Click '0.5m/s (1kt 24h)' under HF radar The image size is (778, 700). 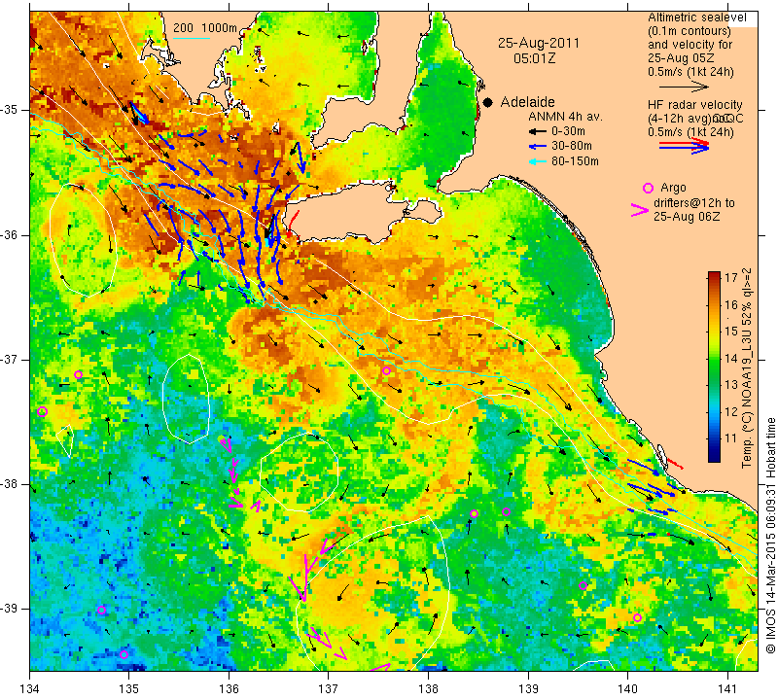(690, 132)
